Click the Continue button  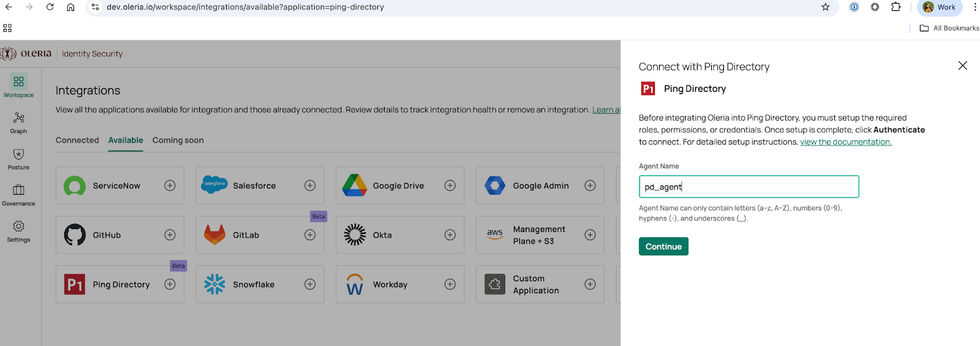tap(663, 246)
